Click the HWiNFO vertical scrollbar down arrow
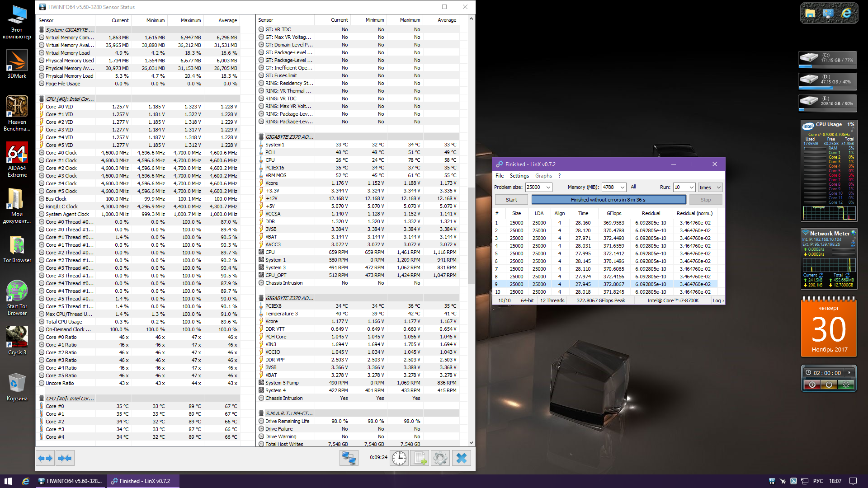The image size is (868, 488). pos(471,443)
